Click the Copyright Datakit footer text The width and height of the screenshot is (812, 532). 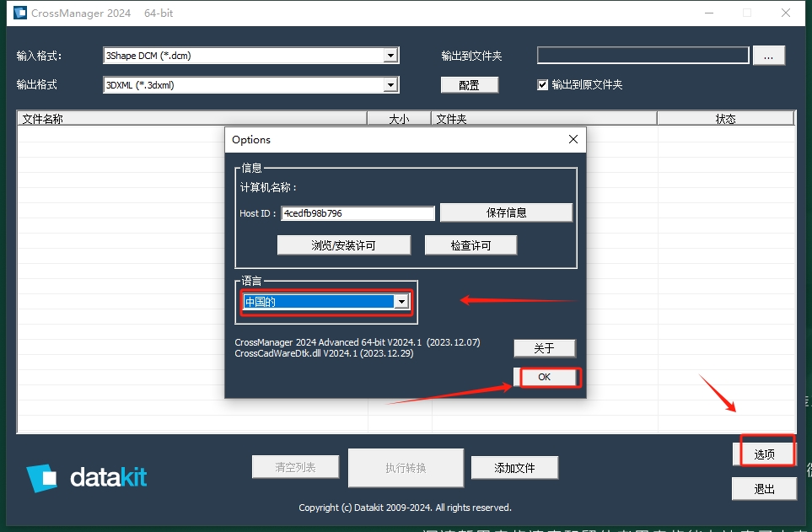pos(405,508)
